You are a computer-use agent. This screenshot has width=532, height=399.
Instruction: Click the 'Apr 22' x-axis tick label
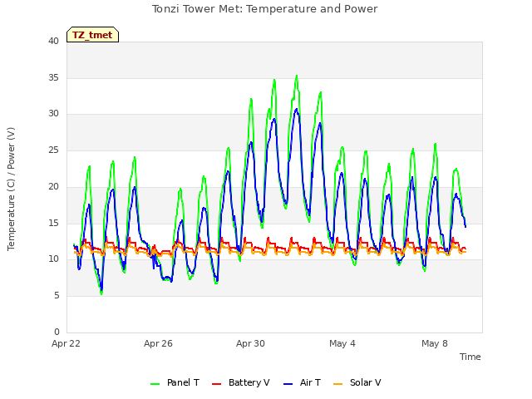click(x=66, y=343)
